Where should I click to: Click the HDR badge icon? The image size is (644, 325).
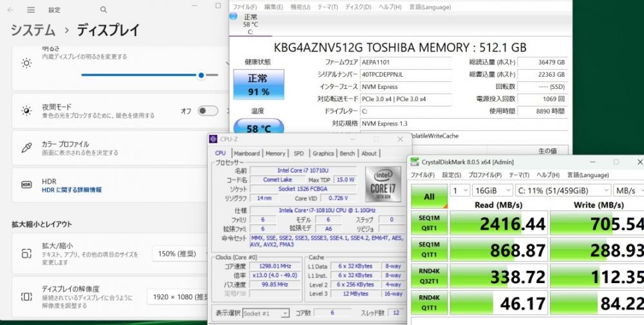point(26,184)
